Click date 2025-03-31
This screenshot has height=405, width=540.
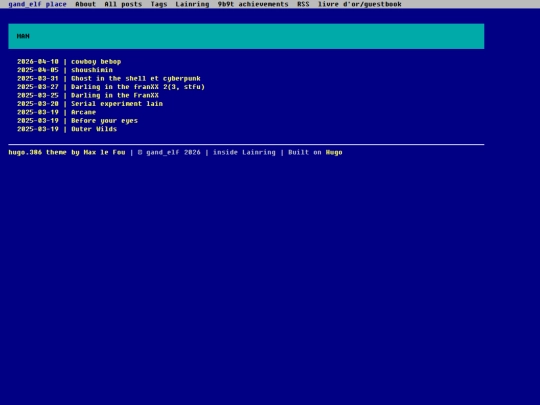(x=38, y=79)
